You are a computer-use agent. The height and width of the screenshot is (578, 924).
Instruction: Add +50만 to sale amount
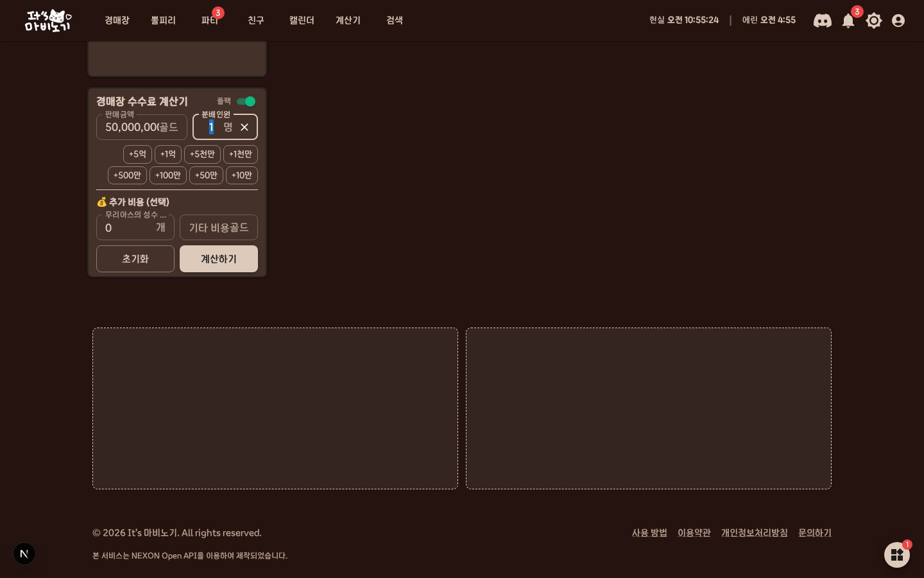pos(206,175)
